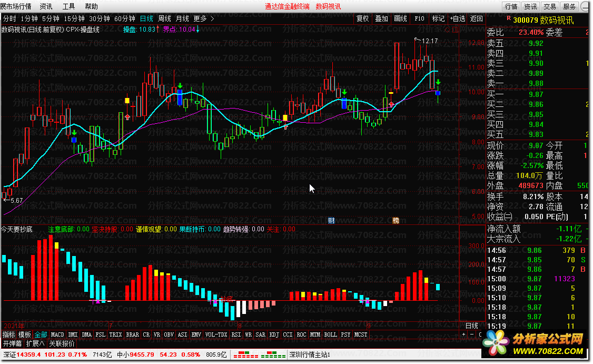The image size is (593, 364).
Task: Open the 财 marker on the chart timeline
Action: [x=331, y=221]
